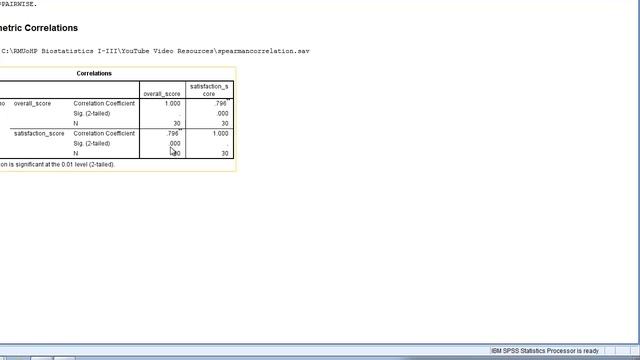Select the 1.000 cell in satisfaction_score row
Screen dimensions: 640x360
[x=220, y=133]
